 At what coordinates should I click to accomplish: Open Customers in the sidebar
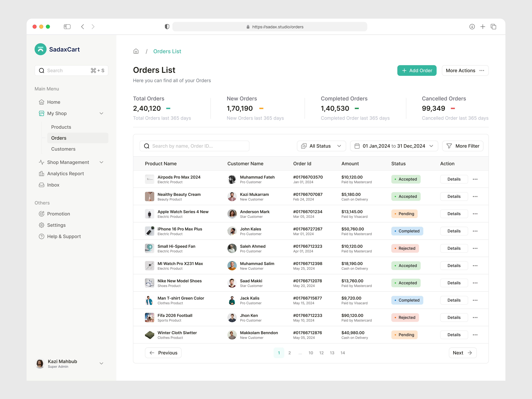point(63,149)
